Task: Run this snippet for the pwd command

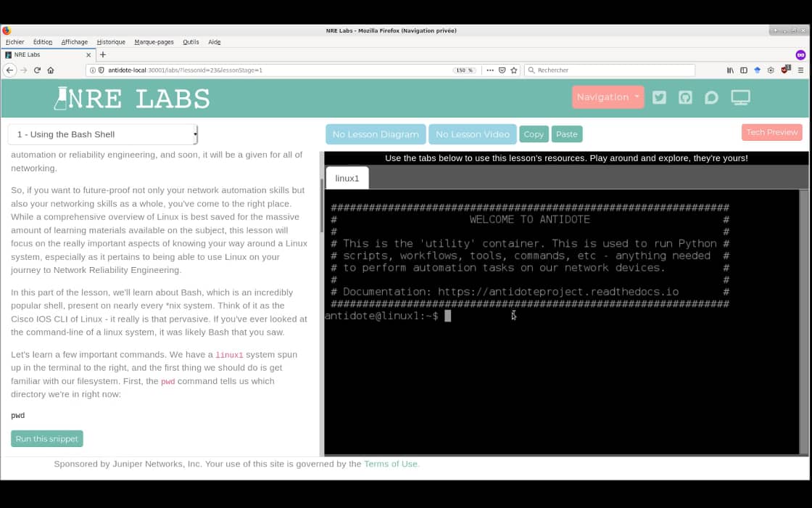Action: coord(46,438)
